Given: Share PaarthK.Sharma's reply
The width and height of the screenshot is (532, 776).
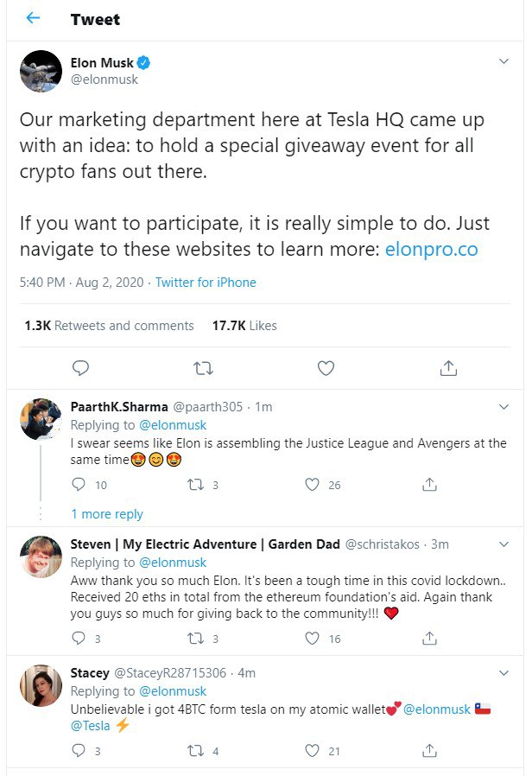Looking at the screenshot, I should coord(429,485).
